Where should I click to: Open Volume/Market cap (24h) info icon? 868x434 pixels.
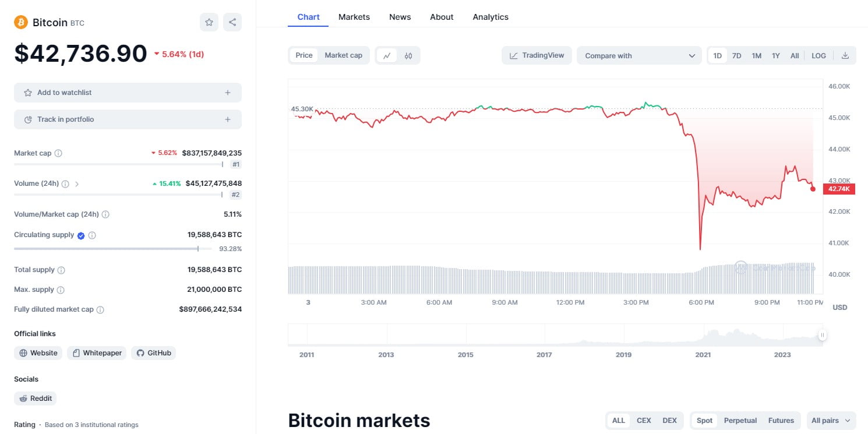click(x=105, y=214)
